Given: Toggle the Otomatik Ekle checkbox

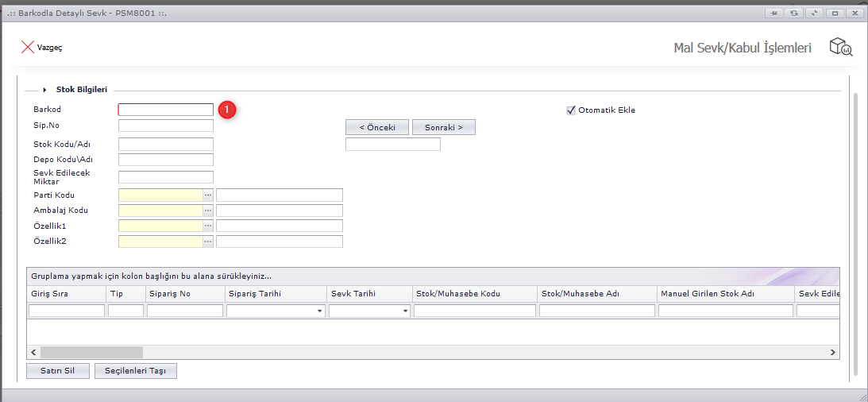Looking at the screenshot, I should click(570, 110).
